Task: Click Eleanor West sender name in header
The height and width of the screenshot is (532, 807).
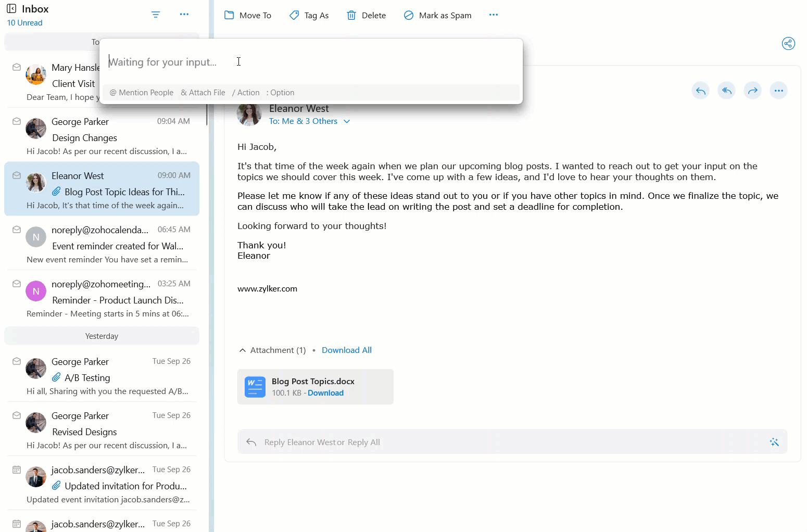Action: (x=299, y=108)
